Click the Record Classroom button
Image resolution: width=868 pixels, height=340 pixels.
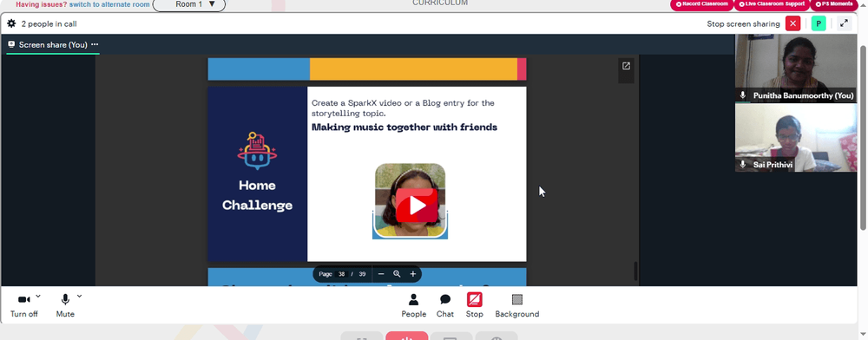pos(702,4)
